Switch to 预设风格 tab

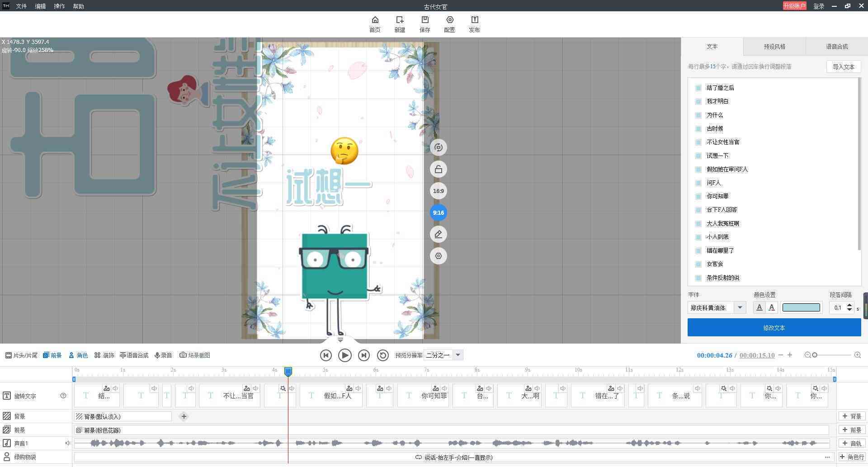[x=774, y=47]
